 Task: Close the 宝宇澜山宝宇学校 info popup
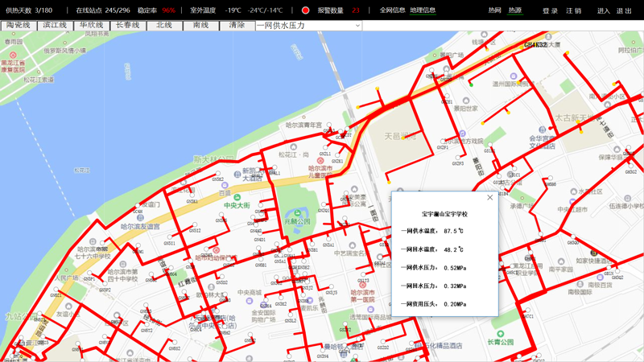(x=489, y=197)
